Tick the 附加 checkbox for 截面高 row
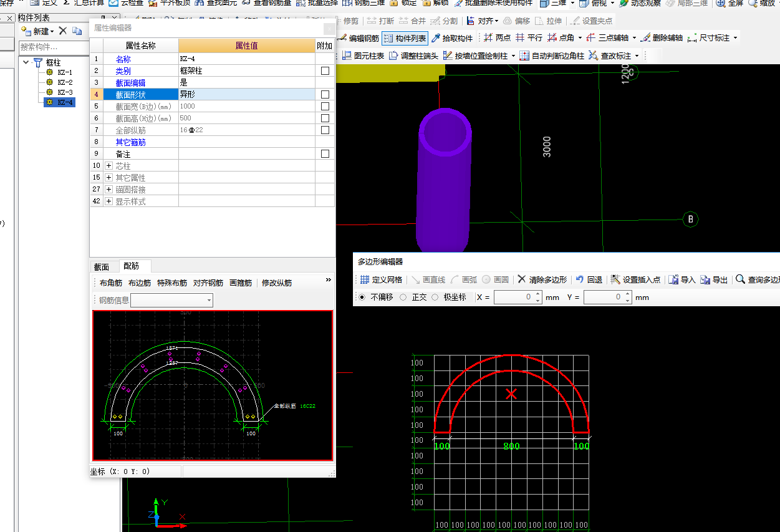This screenshot has height=532, width=780. pyautogui.click(x=325, y=118)
